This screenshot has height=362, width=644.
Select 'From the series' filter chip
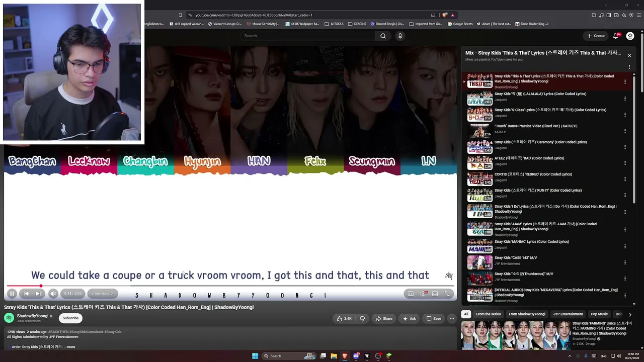coord(488,314)
